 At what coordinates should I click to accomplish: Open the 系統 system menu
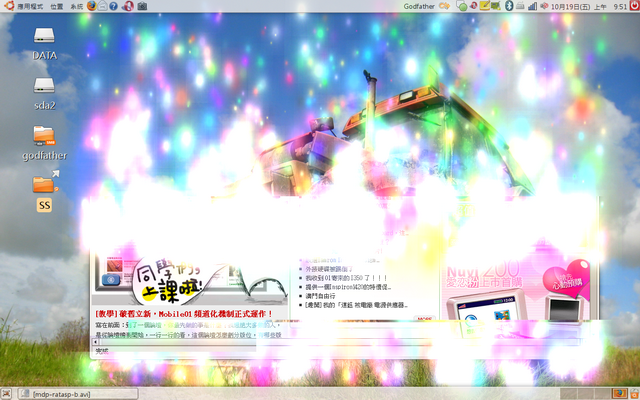coord(76,6)
